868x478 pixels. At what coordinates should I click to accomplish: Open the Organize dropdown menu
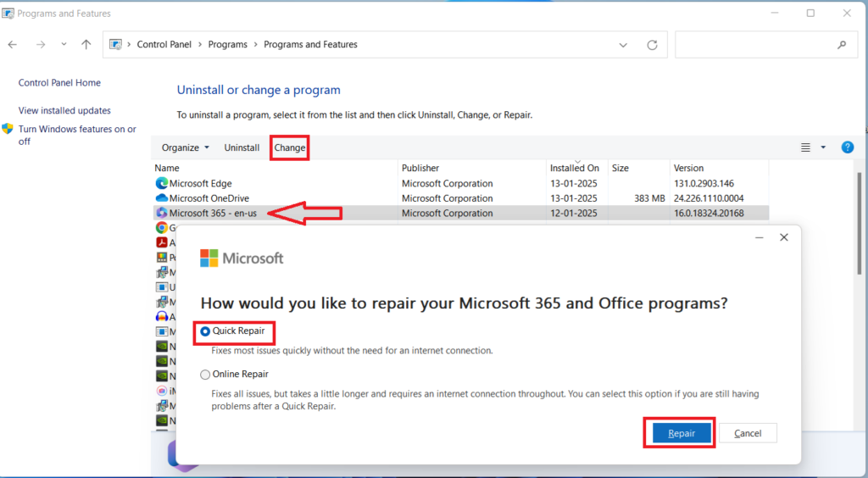pos(186,147)
